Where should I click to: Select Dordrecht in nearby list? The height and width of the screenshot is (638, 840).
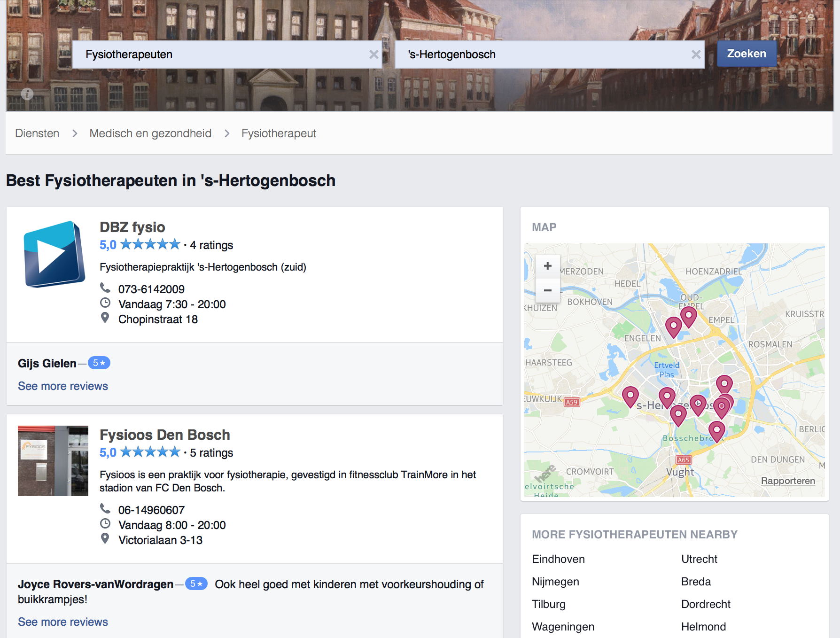click(706, 604)
